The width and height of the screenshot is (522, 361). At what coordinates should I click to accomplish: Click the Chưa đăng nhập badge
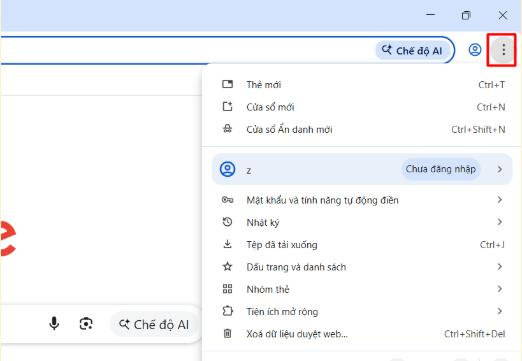click(440, 169)
